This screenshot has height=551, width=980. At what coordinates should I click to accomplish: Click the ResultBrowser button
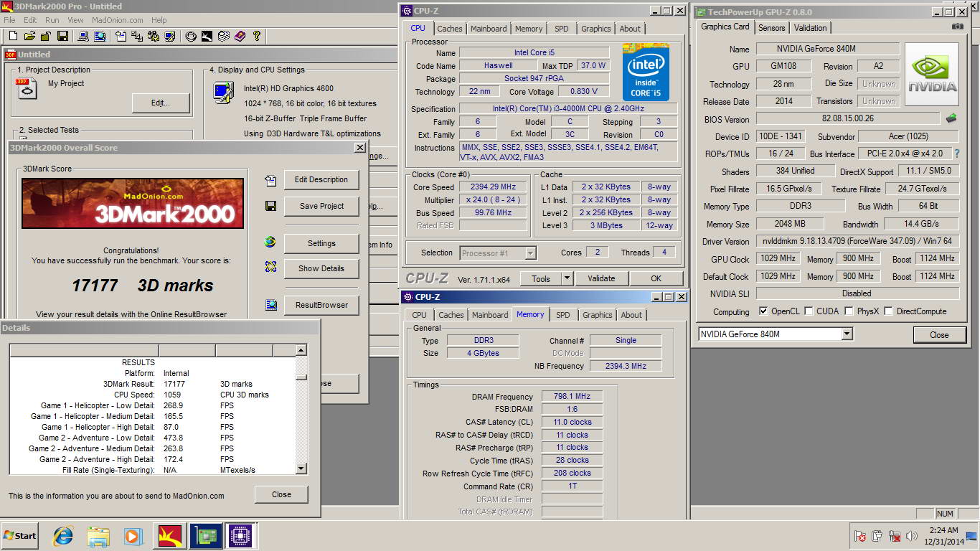tap(321, 305)
